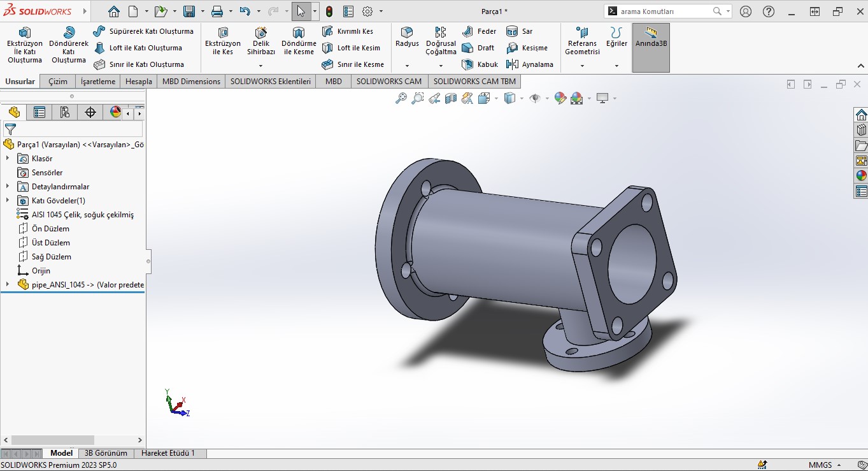Viewport: 868px width, 471px height.
Task: Open the SOLIDWORKS Eklentileri tab
Action: point(271,82)
